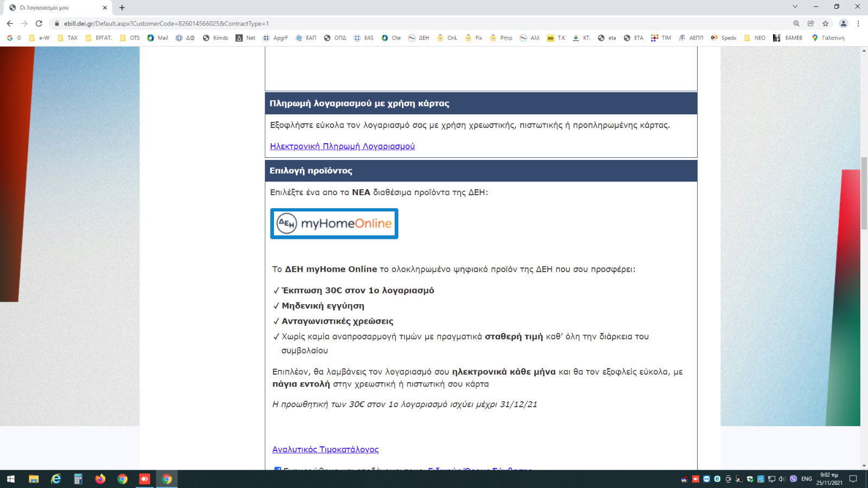Image resolution: width=868 pixels, height=488 pixels.
Task: Open the Spedx bookmark
Action: click(x=724, y=38)
